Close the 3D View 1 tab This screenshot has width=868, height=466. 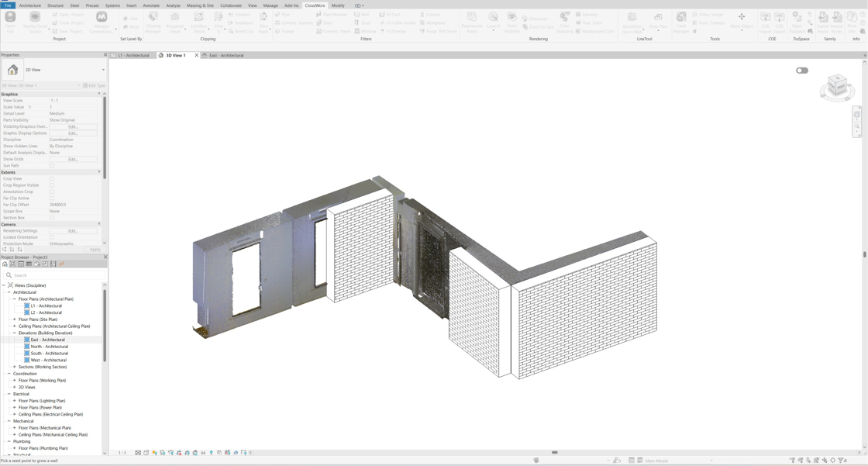(196, 55)
